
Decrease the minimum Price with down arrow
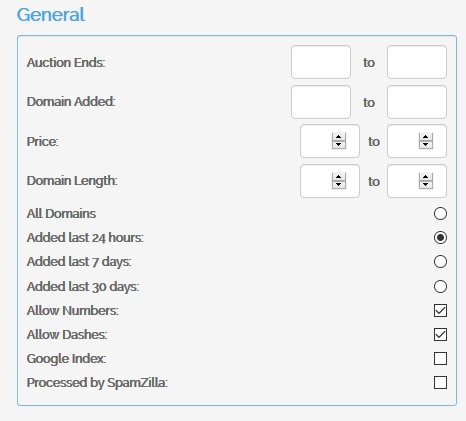point(339,145)
